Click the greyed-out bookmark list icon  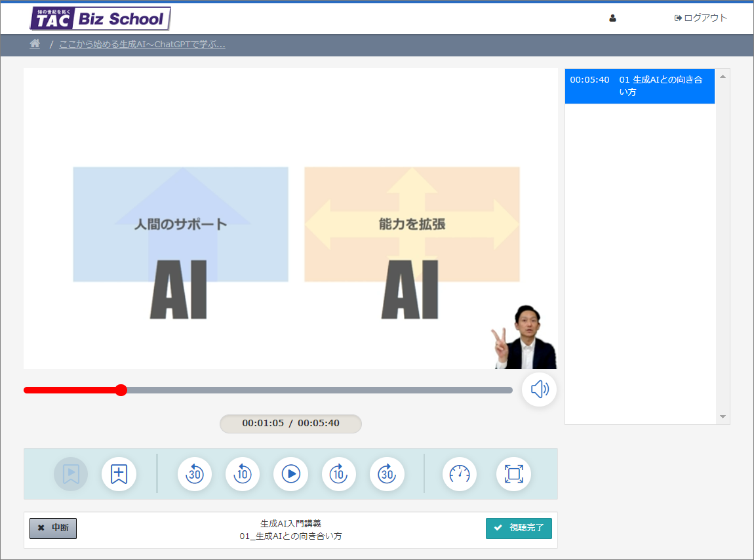(x=71, y=474)
